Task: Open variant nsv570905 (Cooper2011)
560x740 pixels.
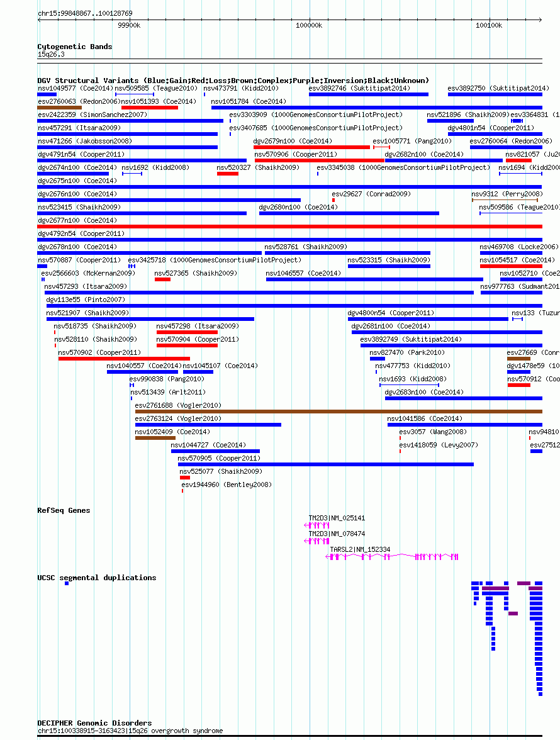Action: pyautogui.click(x=325, y=464)
